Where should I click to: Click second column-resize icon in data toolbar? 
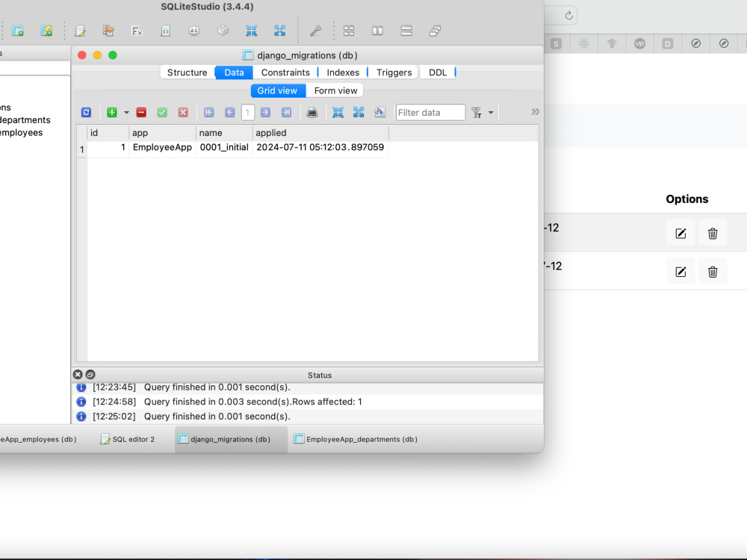(359, 113)
